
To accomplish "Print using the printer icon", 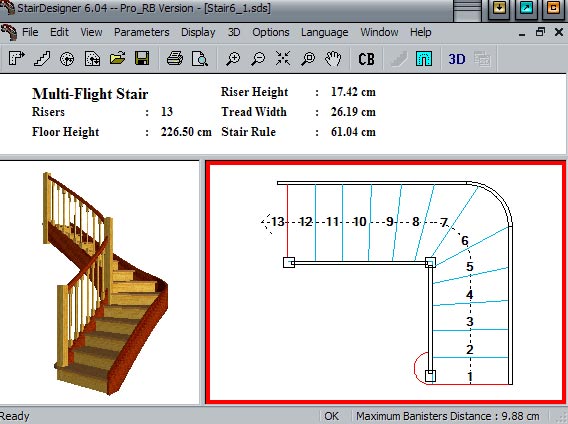I will 175,58.
